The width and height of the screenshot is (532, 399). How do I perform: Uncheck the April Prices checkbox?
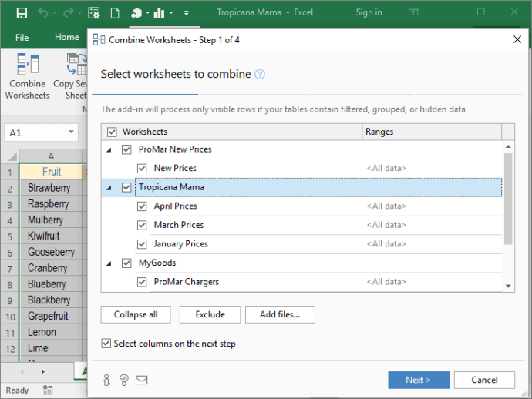click(142, 206)
